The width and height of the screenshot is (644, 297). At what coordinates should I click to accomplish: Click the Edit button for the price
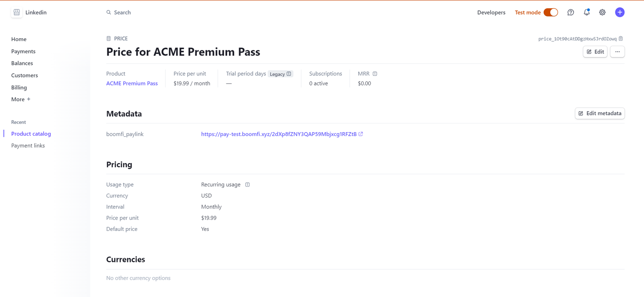(x=595, y=52)
